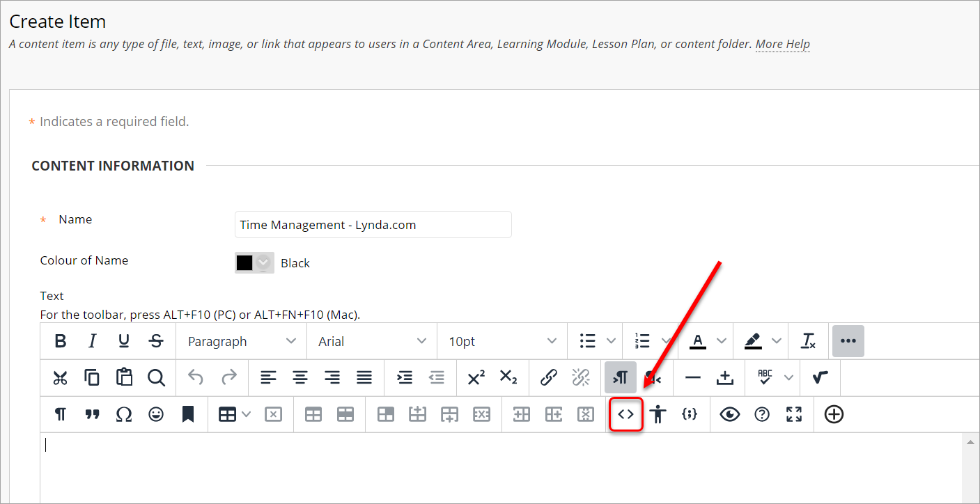Redo the last action
Viewport: 980px width, 504px height.
tap(228, 377)
